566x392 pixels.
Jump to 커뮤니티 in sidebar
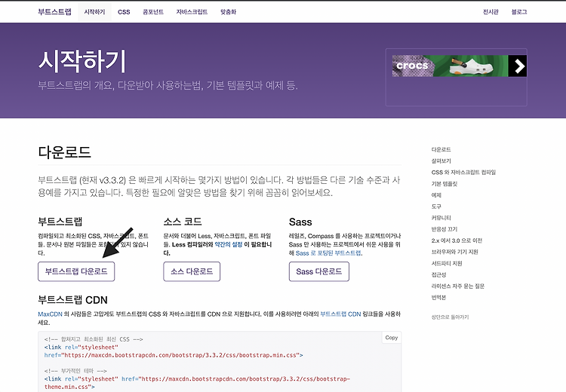(x=441, y=218)
